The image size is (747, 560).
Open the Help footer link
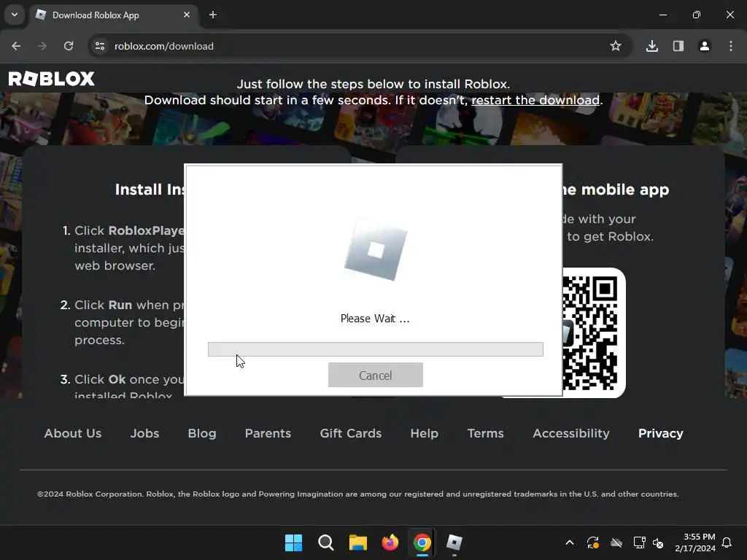(424, 433)
